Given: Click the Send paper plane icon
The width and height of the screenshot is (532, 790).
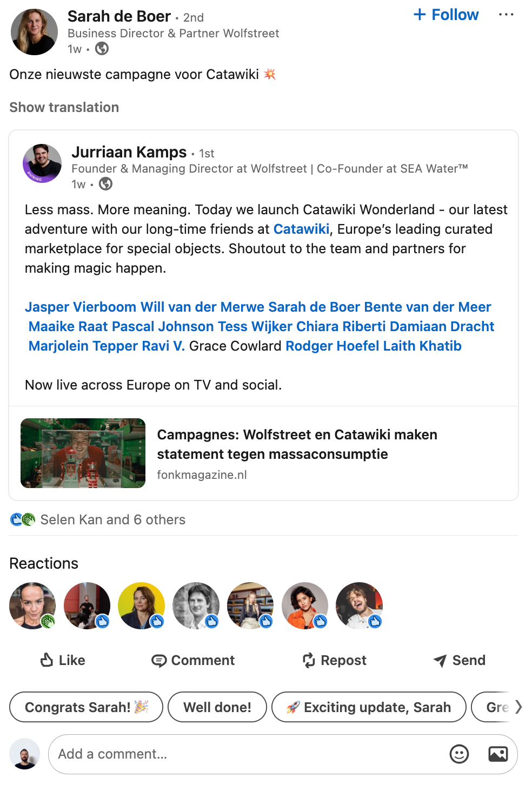Looking at the screenshot, I should coord(440,661).
